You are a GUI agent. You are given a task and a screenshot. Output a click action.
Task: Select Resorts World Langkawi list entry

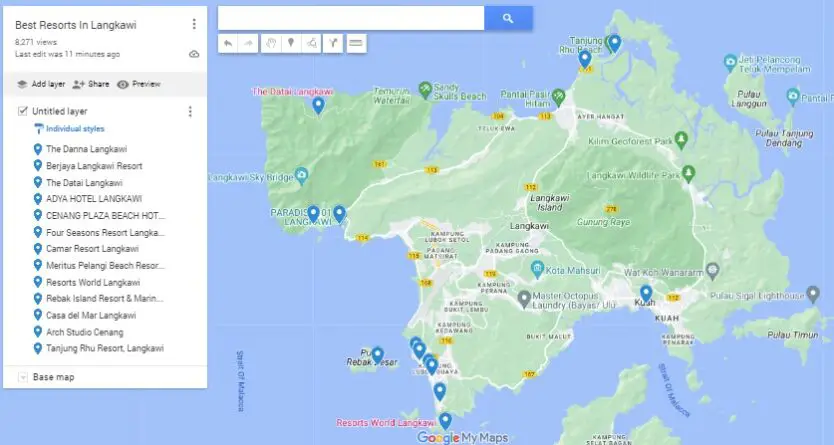tap(93, 282)
